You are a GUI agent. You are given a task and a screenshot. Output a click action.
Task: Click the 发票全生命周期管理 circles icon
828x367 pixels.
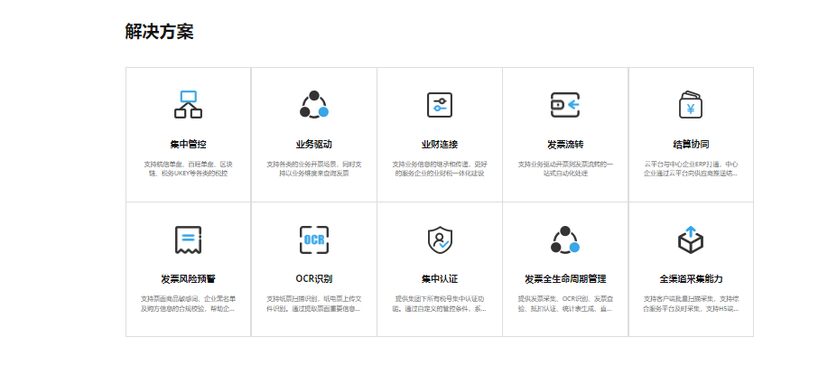point(565,240)
